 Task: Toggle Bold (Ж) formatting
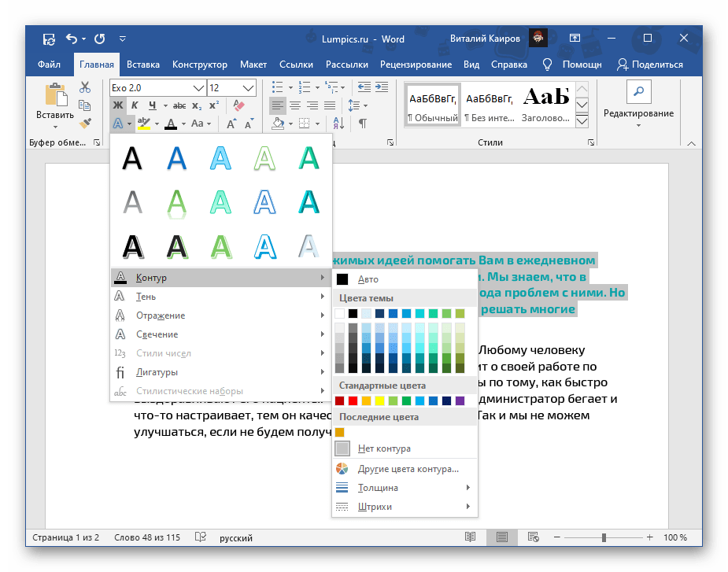(118, 105)
